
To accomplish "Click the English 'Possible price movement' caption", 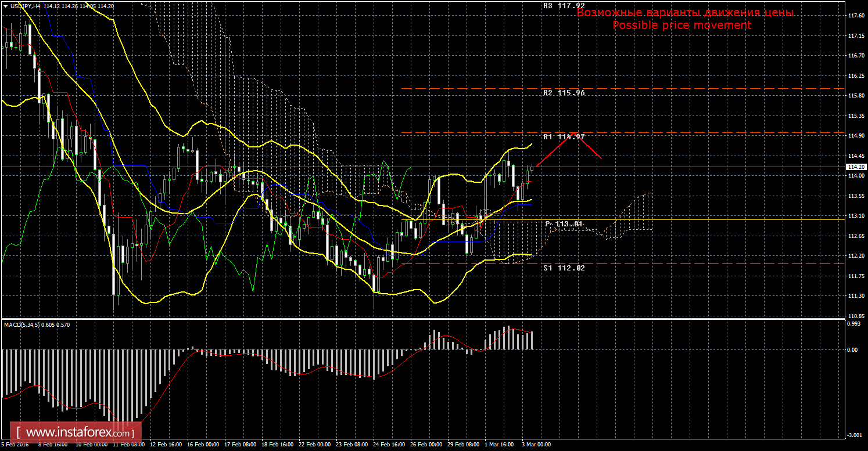I will tap(682, 26).
